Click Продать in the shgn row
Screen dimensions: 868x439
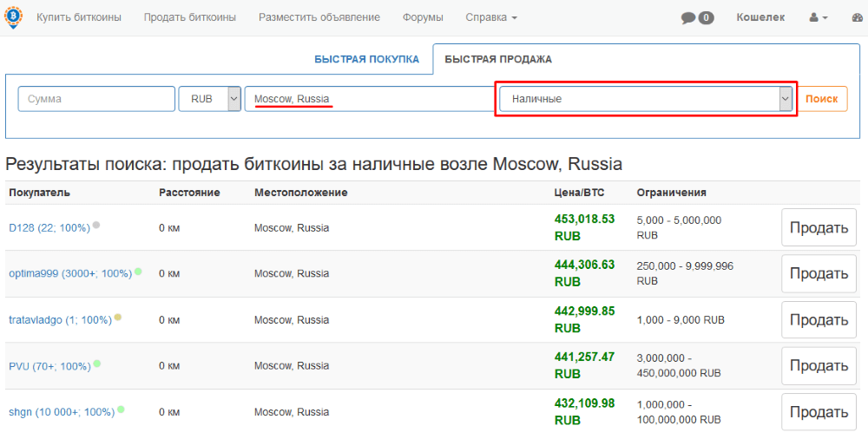point(819,412)
